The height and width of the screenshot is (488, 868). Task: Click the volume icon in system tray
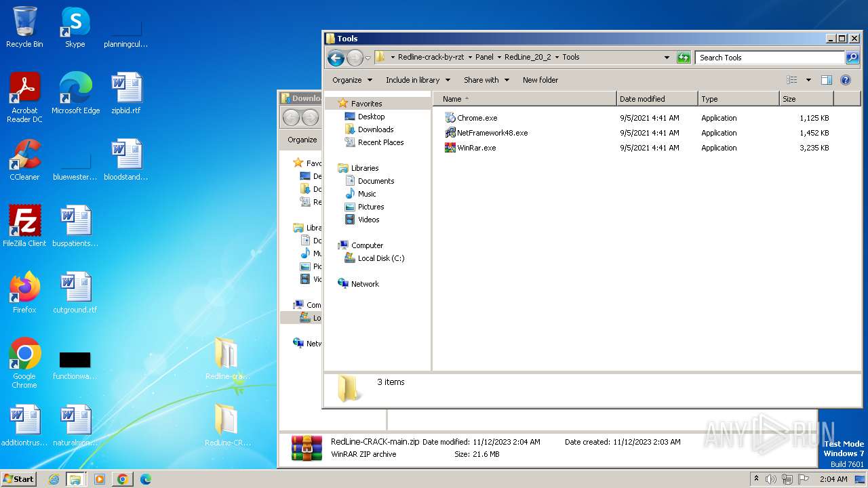pos(771,479)
